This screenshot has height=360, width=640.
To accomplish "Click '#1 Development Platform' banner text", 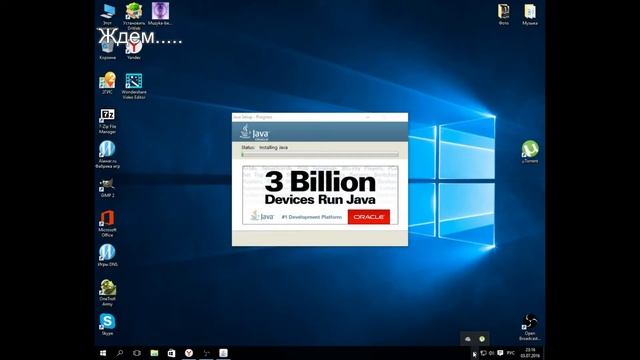I will click(x=311, y=217).
